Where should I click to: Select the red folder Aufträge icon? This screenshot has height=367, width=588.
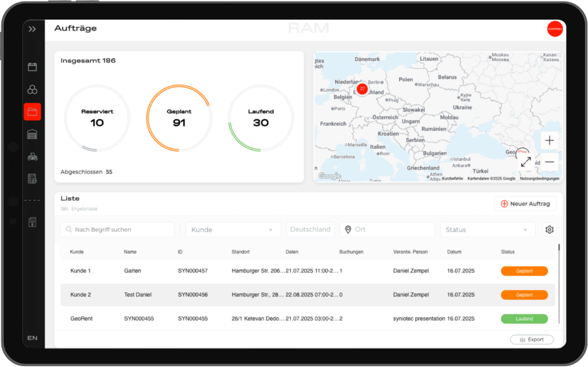[32, 112]
